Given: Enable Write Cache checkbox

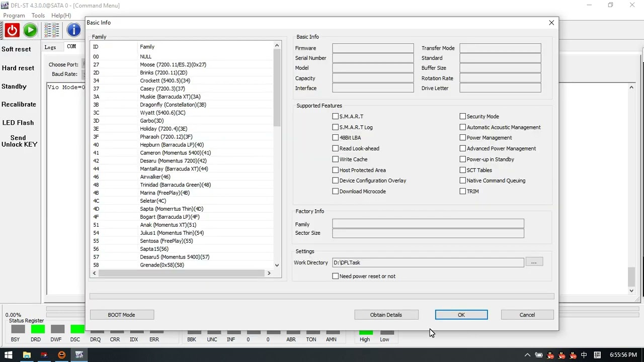Looking at the screenshot, I should 336,159.
